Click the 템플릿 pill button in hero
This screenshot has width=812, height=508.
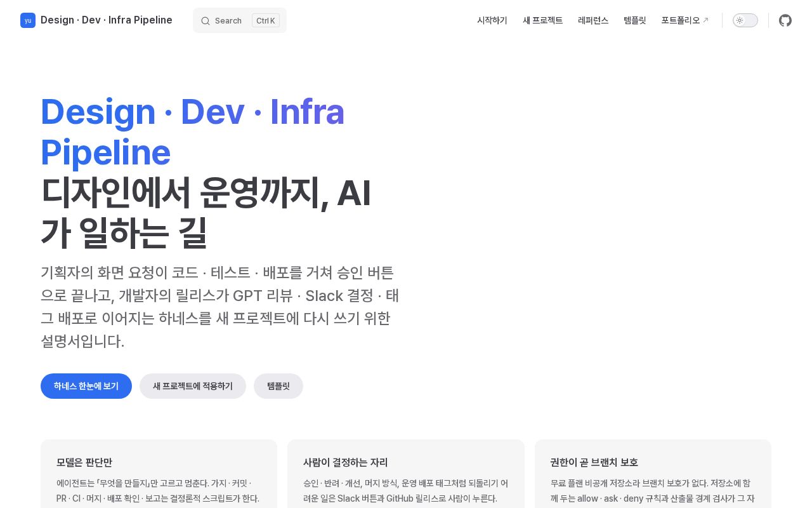click(278, 386)
